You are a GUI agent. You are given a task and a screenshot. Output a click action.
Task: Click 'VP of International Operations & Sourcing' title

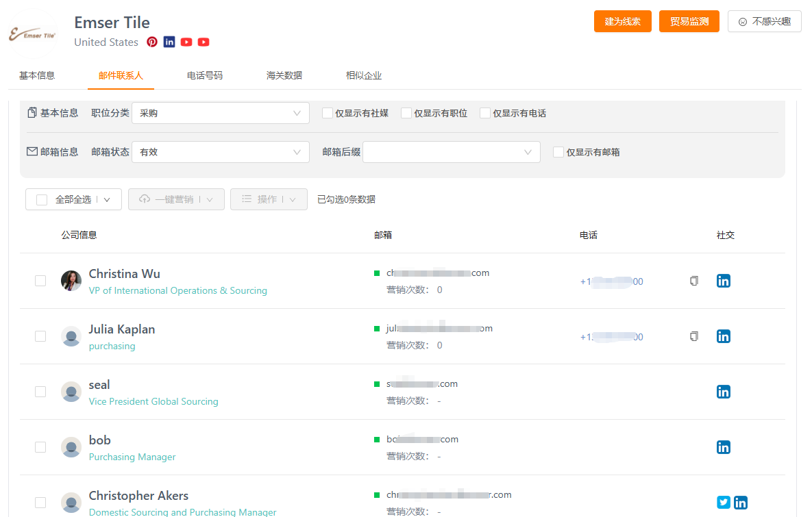point(177,291)
